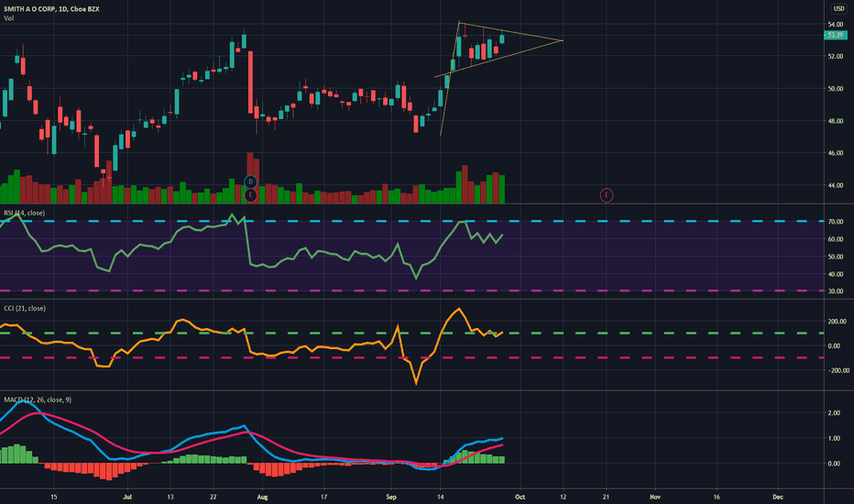Click the '17' date on the time axis

(x=323, y=497)
